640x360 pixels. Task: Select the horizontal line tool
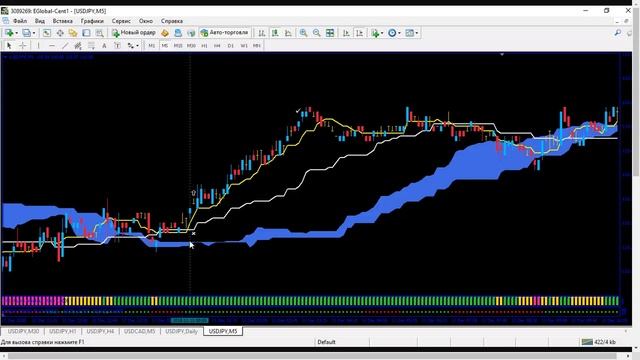(x=51, y=46)
